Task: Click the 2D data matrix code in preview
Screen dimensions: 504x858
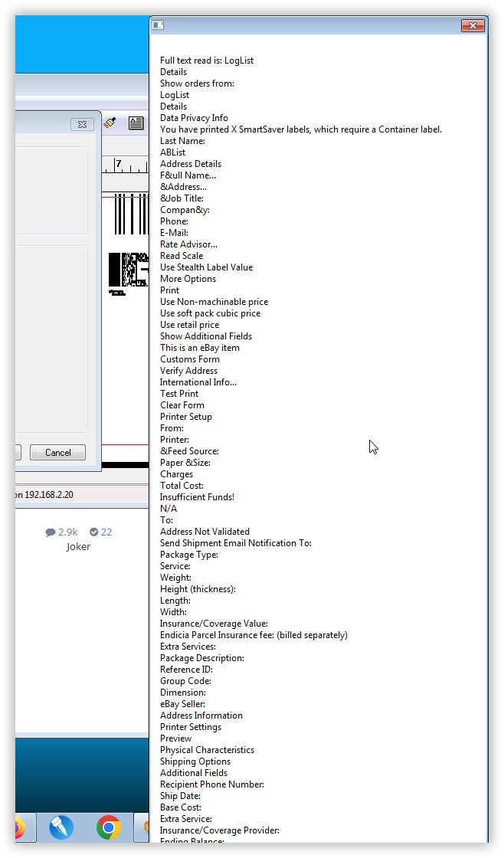Action: pyautogui.click(x=129, y=269)
